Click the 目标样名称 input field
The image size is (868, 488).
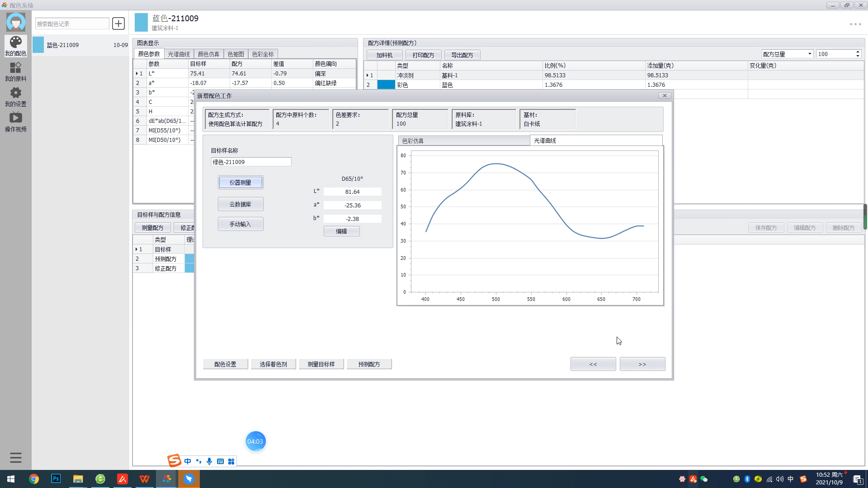[251, 162]
